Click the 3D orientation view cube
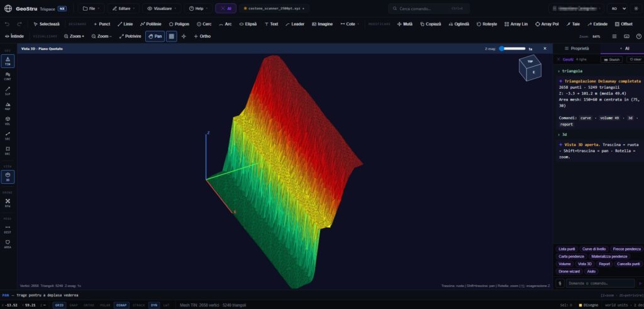 coord(531,67)
